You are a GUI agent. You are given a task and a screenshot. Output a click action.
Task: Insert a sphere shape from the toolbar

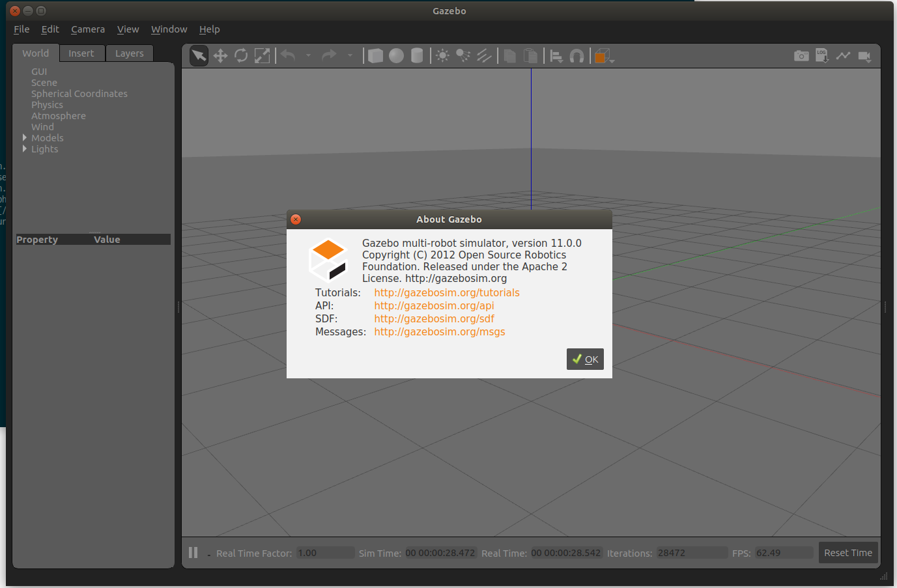[x=396, y=56]
